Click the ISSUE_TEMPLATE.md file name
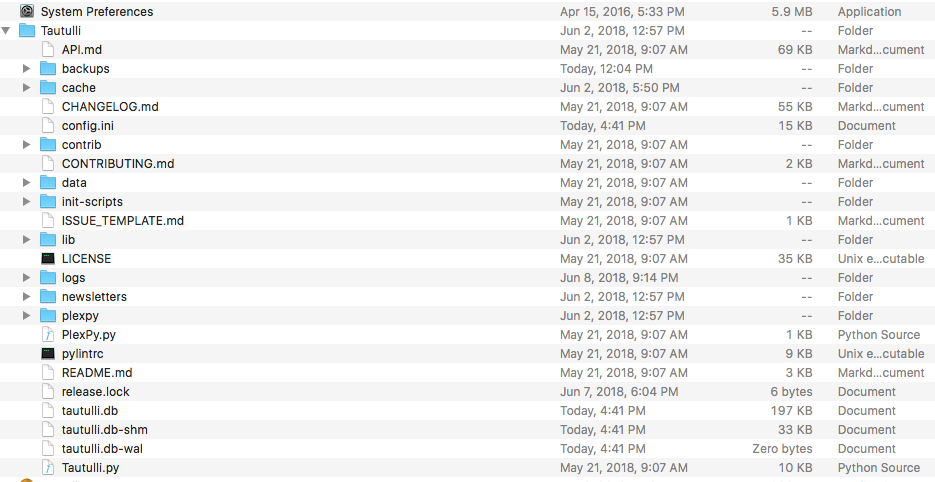Viewport: 935px width, 482px height. tap(123, 221)
